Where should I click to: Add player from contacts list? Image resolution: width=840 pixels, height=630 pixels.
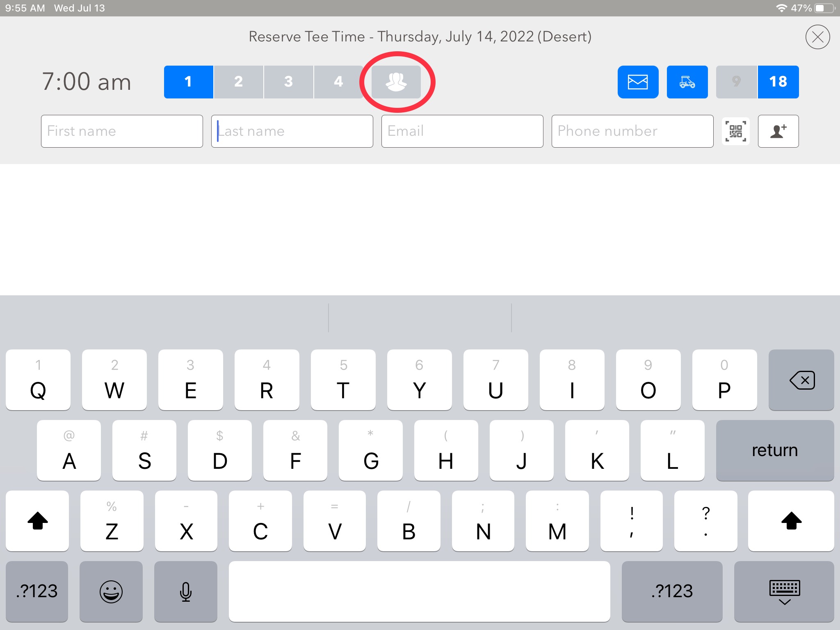pos(778,131)
